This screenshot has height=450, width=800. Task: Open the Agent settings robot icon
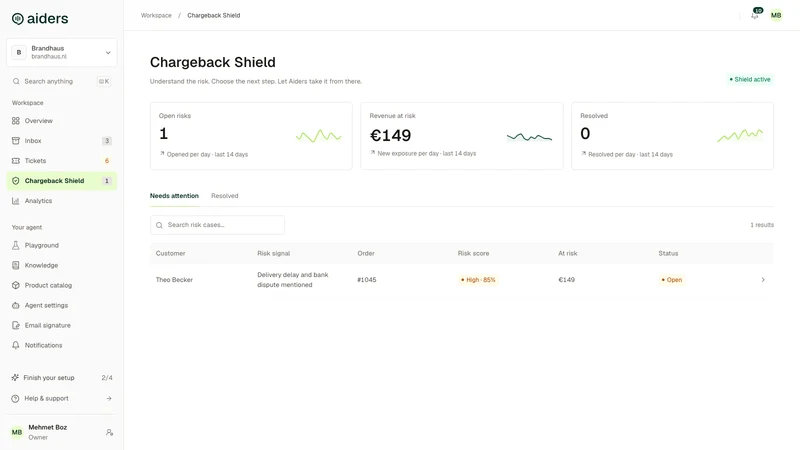tap(16, 305)
